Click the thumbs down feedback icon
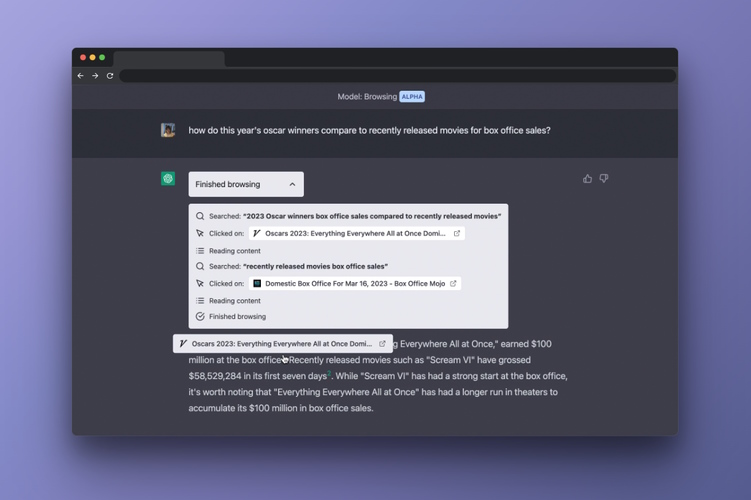 click(604, 179)
